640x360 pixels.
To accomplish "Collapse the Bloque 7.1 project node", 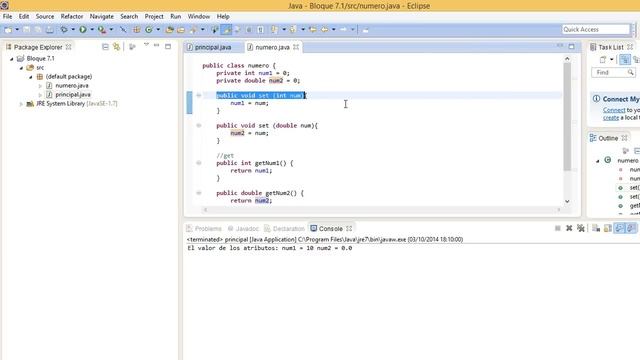I will (x=11, y=59).
